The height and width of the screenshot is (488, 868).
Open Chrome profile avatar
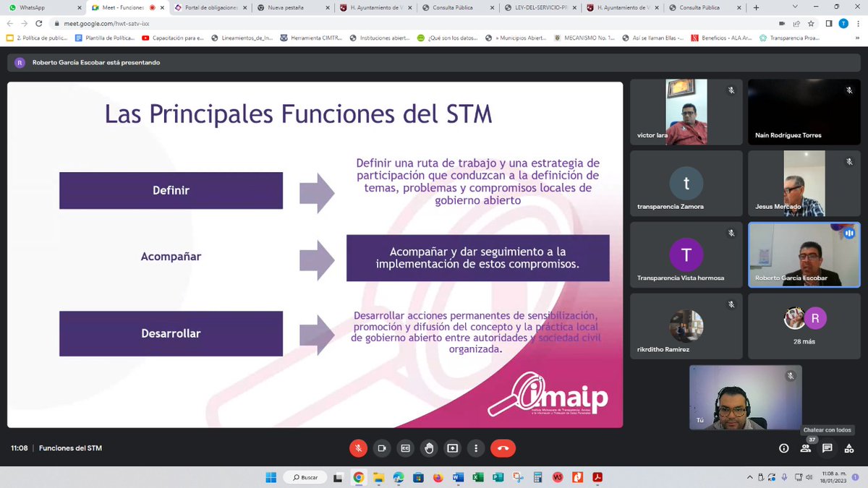843,23
